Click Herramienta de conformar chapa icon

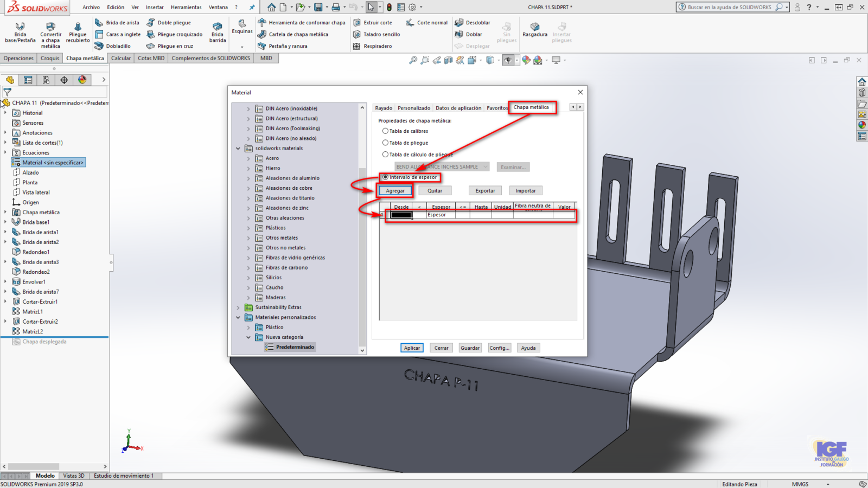pyautogui.click(x=262, y=23)
